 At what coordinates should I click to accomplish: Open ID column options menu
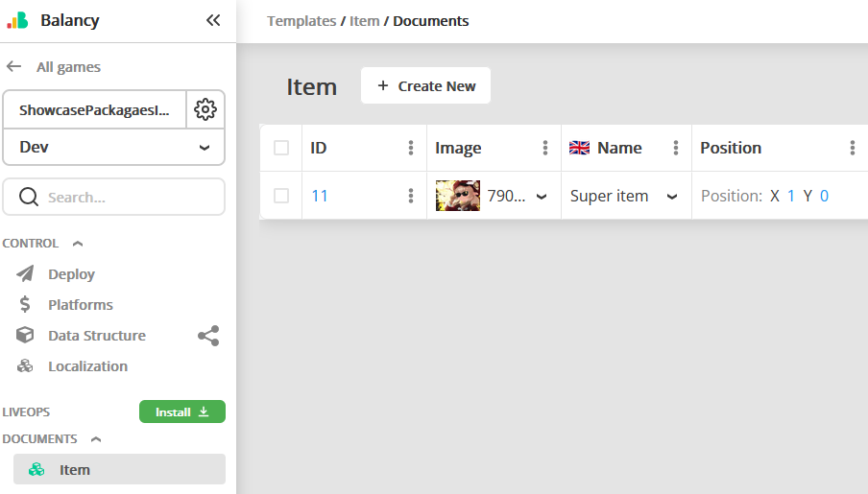click(x=411, y=148)
